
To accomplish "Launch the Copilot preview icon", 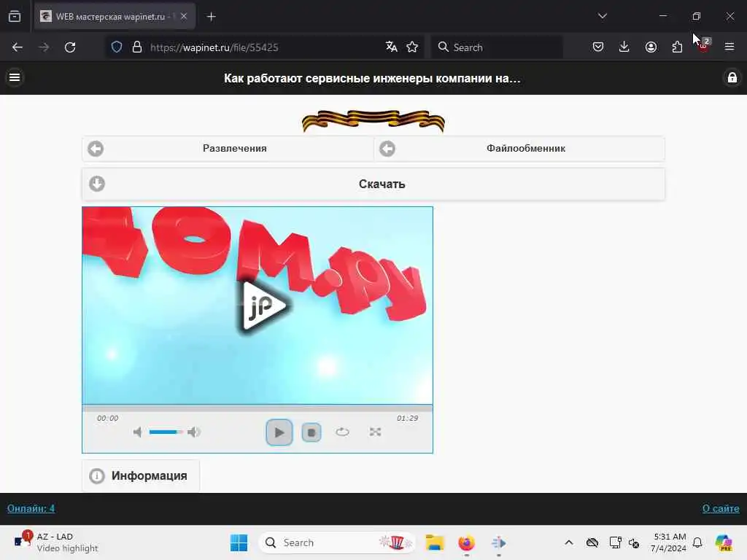I will click(x=724, y=542).
